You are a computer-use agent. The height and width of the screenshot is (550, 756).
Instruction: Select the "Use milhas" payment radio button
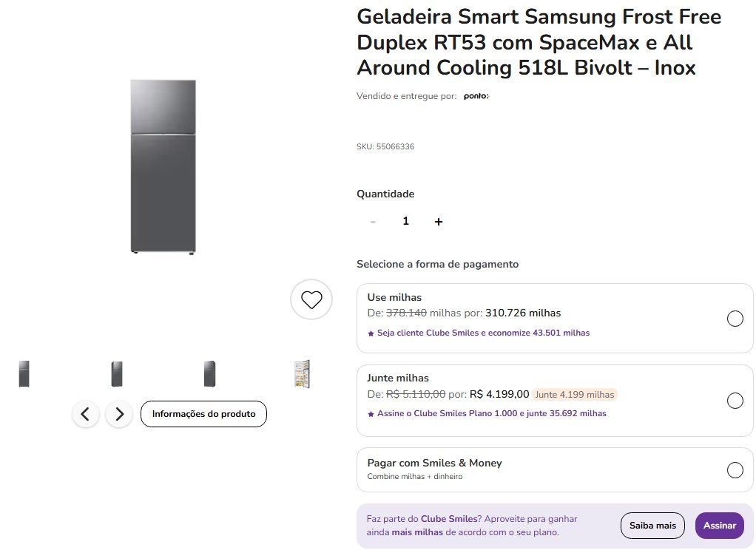pos(735,319)
